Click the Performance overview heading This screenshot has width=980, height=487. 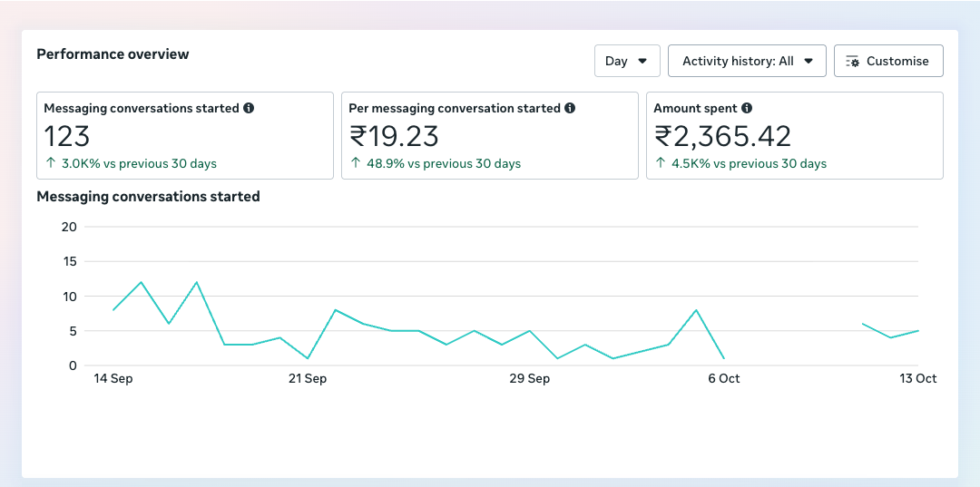tap(113, 54)
